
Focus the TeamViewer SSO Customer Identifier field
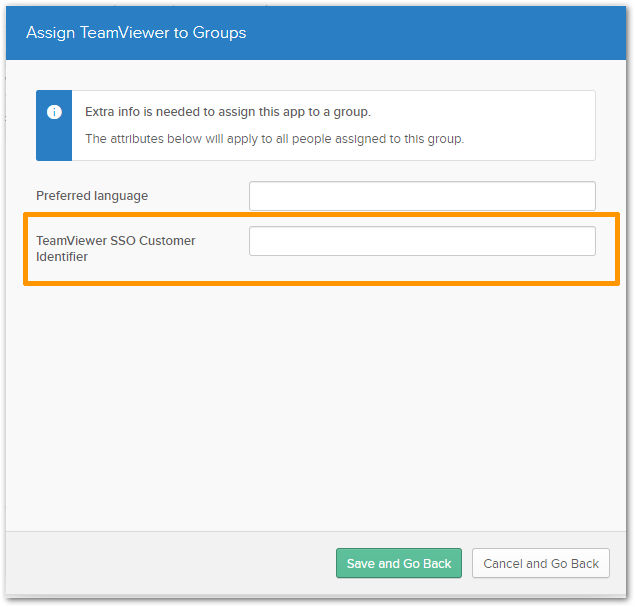tap(422, 241)
